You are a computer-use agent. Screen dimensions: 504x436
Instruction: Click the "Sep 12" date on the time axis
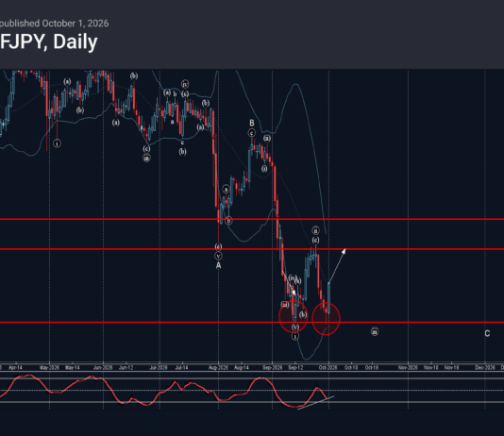295,367
